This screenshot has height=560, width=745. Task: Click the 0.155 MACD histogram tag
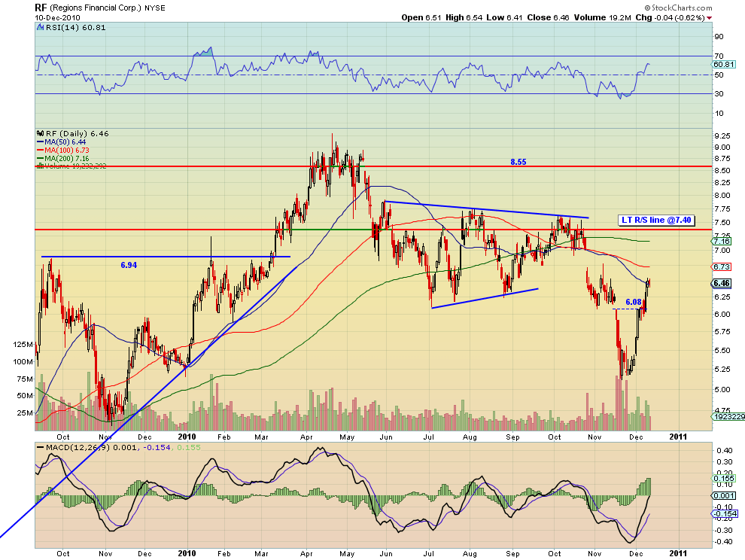(x=724, y=478)
